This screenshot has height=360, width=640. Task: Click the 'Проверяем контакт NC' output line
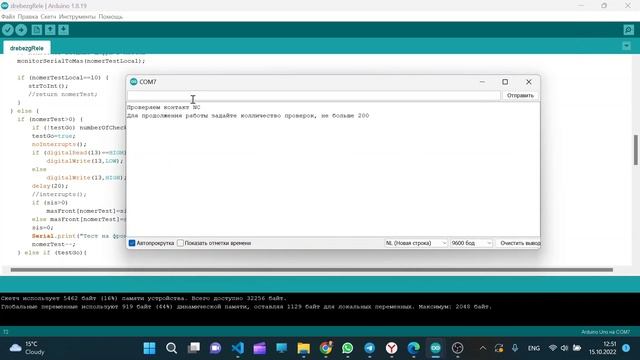coord(163,107)
